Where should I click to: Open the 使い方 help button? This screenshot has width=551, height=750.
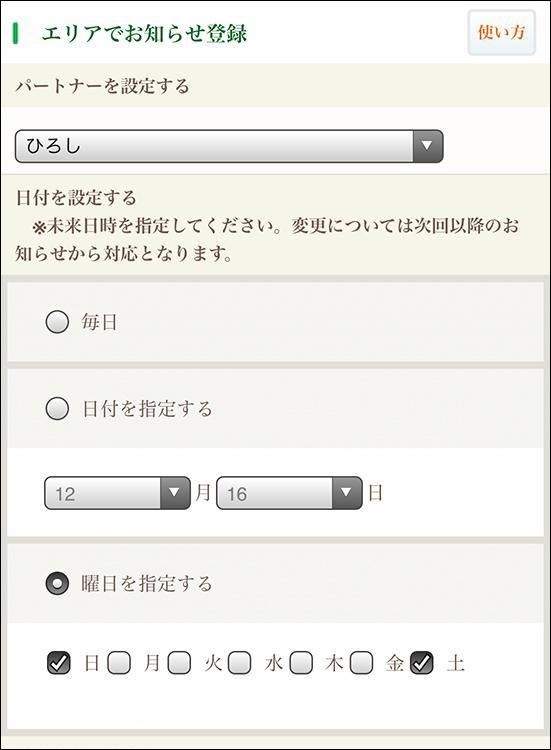coord(501,33)
